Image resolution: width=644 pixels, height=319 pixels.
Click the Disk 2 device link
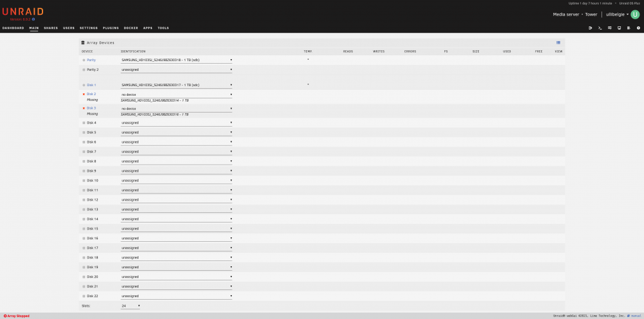coord(91,95)
